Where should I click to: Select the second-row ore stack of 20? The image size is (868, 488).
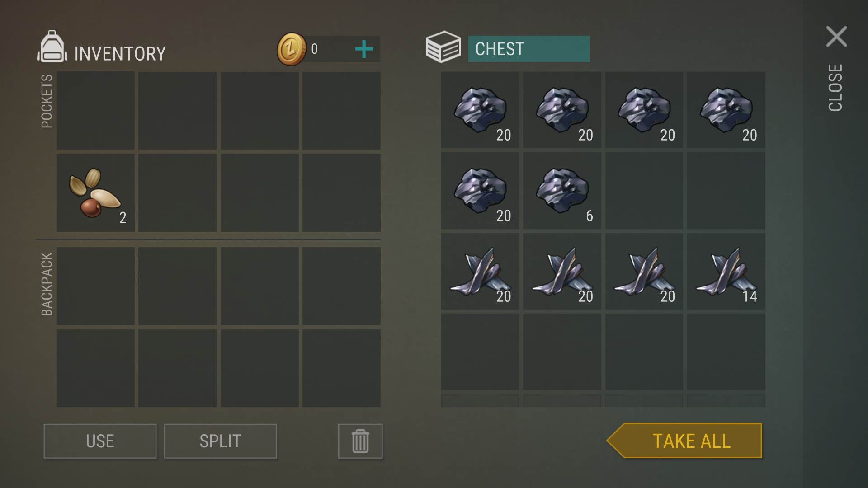click(x=480, y=191)
